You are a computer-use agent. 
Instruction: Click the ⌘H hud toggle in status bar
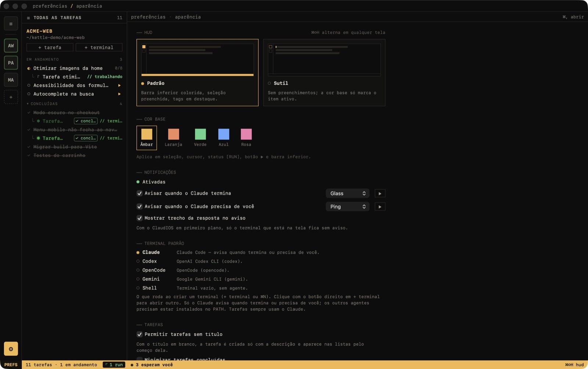point(574,365)
